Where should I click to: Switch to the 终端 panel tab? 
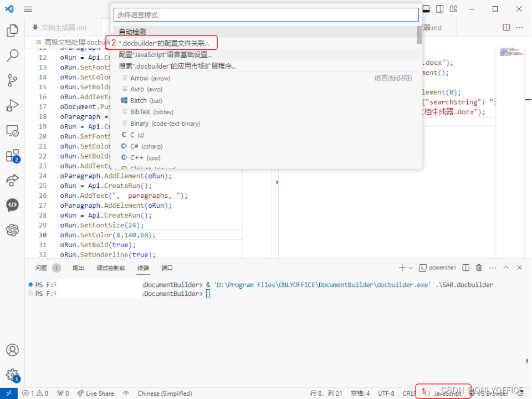[x=143, y=268]
